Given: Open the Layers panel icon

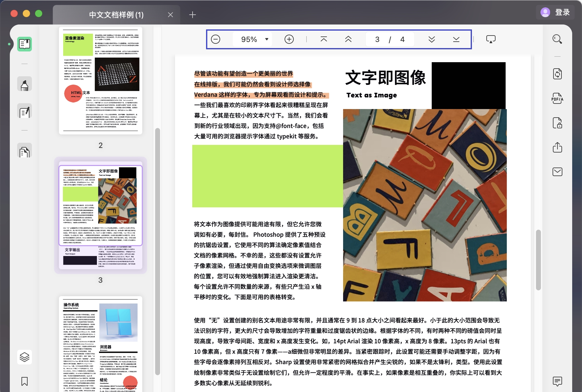Looking at the screenshot, I should tap(25, 357).
